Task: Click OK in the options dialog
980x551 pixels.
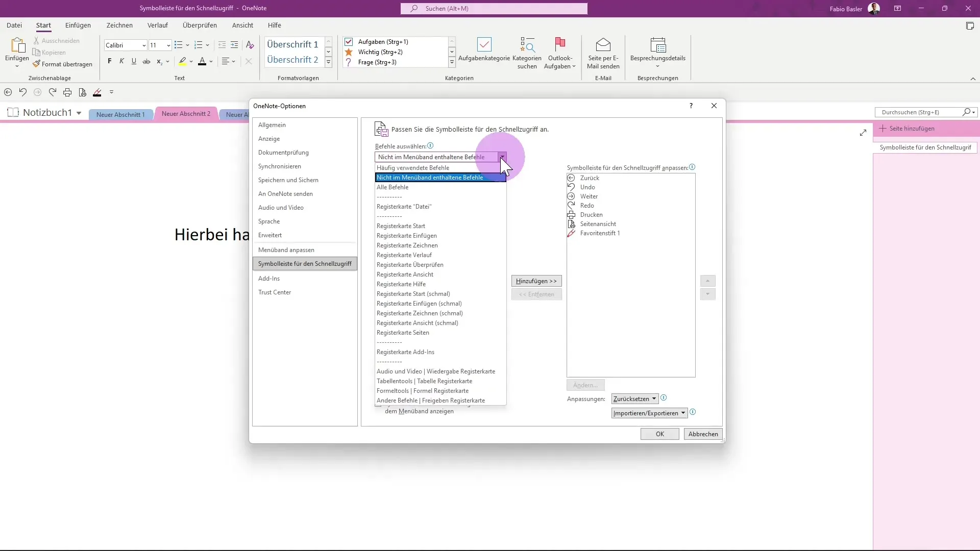Action: click(660, 434)
